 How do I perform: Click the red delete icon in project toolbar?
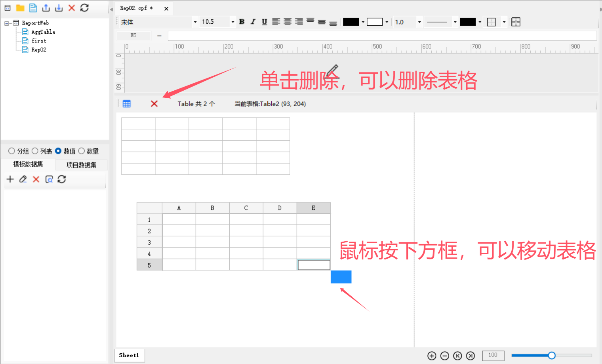coord(72,8)
